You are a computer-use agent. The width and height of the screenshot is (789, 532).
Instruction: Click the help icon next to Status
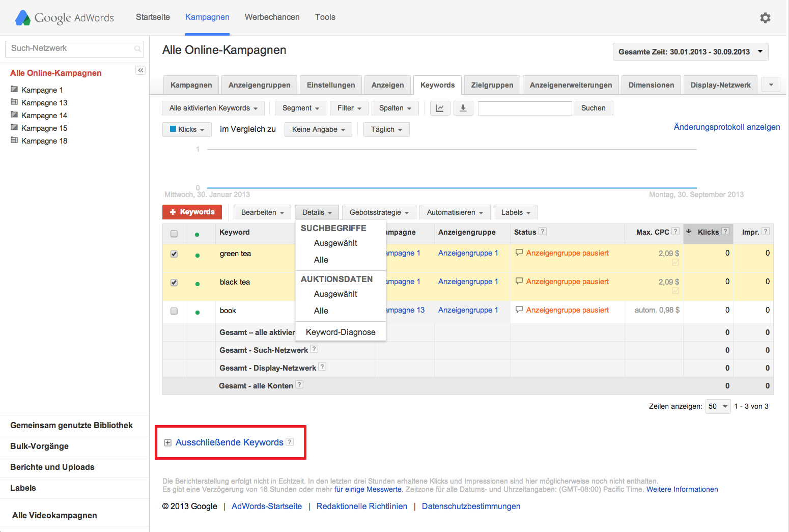tap(543, 231)
